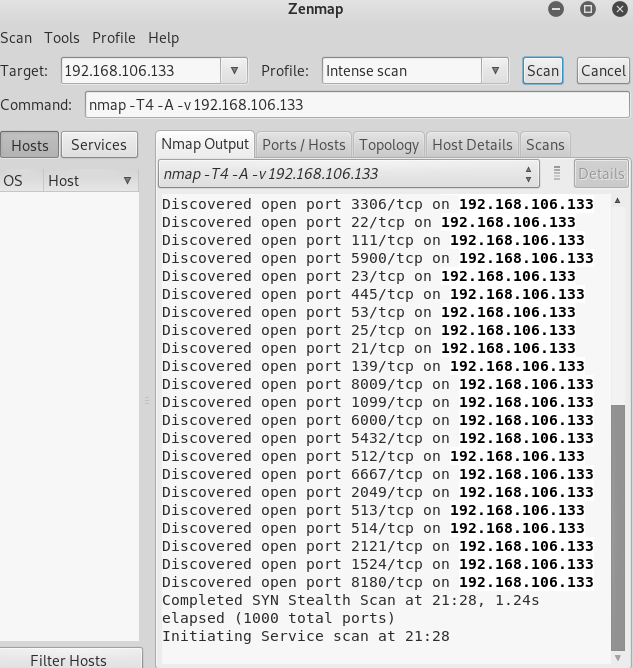Click the line 'Discovered open port 5432/tcp'
Viewport: 633px width, 668px height.
point(377,438)
